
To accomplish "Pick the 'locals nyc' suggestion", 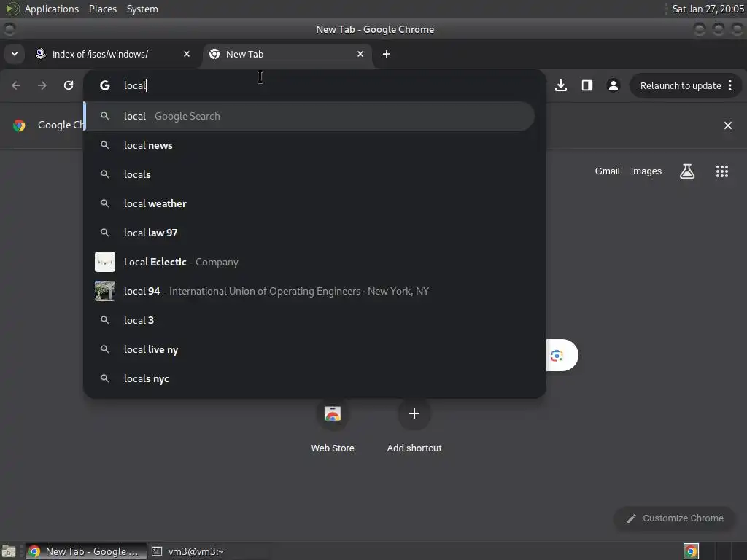I will 309,378.
